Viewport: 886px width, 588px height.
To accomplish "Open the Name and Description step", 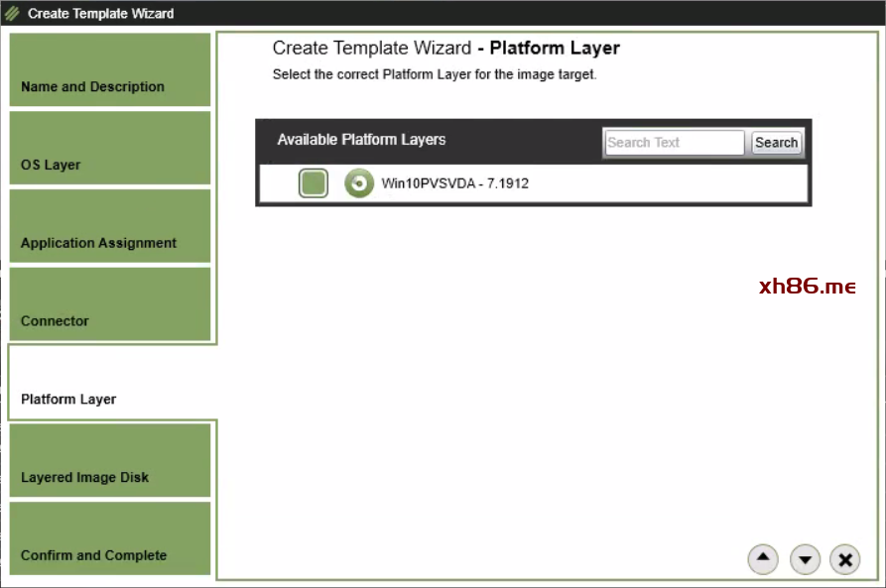I will pyautogui.click(x=110, y=70).
